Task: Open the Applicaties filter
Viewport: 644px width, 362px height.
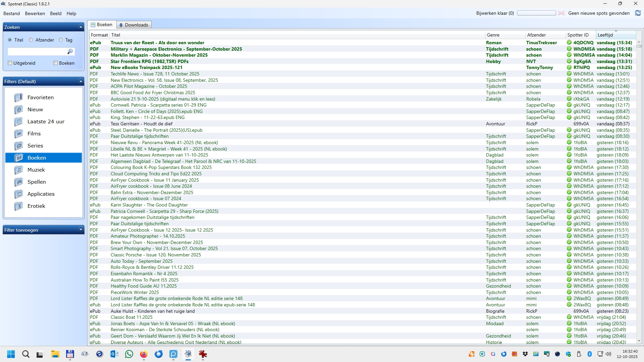Action: click(x=41, y=194)
